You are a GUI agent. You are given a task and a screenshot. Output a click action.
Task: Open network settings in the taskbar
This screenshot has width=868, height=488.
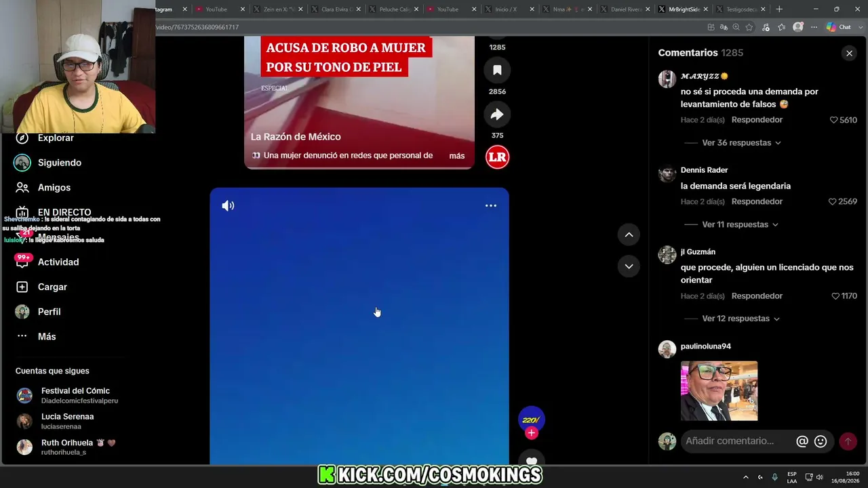[x=809, y=477]
